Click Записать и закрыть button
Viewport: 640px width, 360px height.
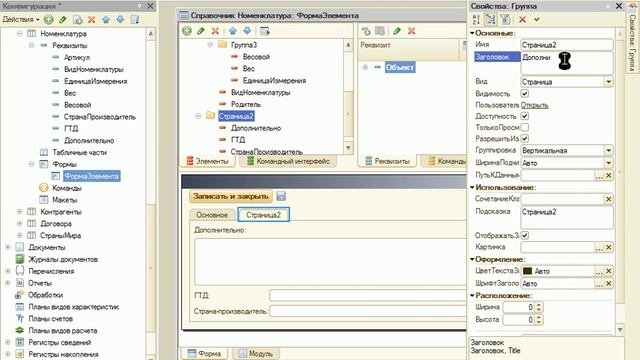[231, 196]
